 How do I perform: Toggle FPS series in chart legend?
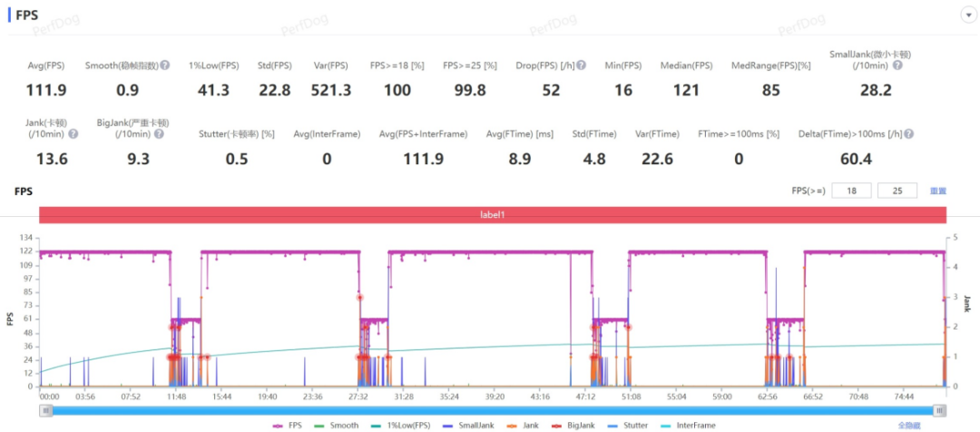point(289,425)
